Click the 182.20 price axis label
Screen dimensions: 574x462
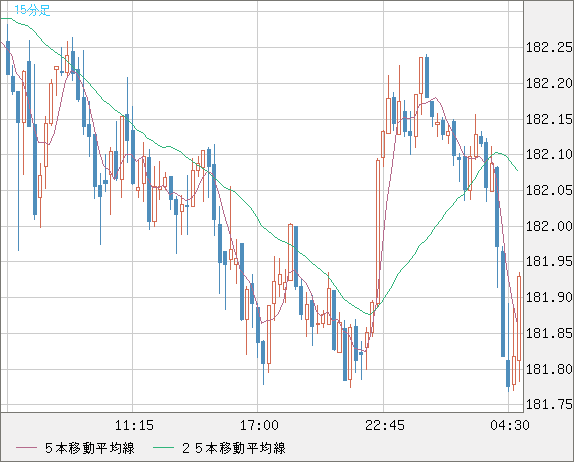[x=549, y=83]
